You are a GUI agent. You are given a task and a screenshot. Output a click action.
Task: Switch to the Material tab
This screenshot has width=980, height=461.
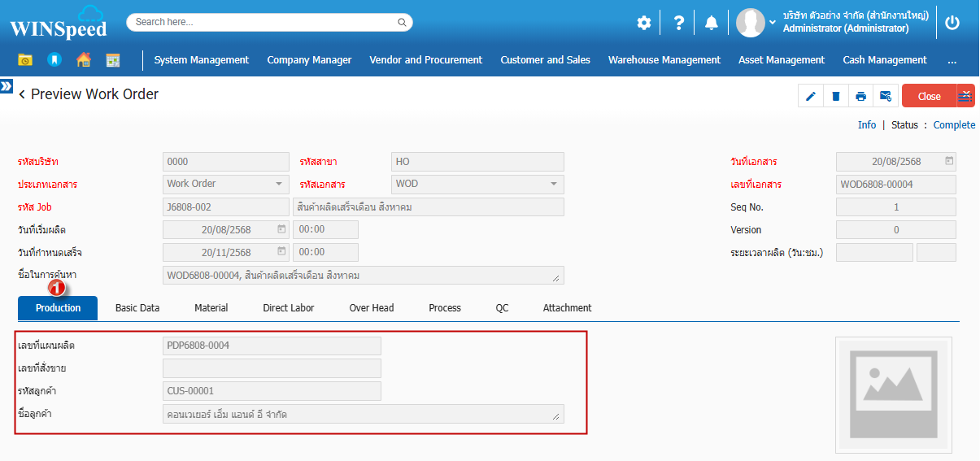click(211, 307)
